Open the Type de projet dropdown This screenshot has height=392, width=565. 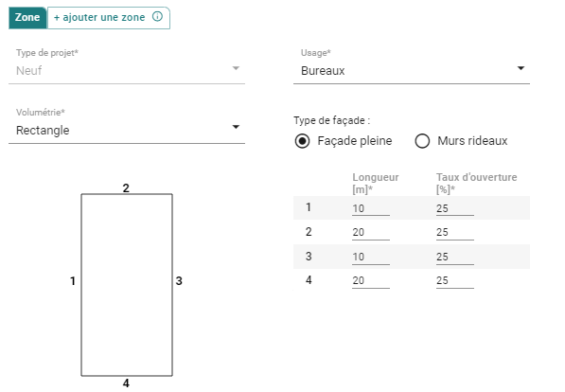(127, 70)
